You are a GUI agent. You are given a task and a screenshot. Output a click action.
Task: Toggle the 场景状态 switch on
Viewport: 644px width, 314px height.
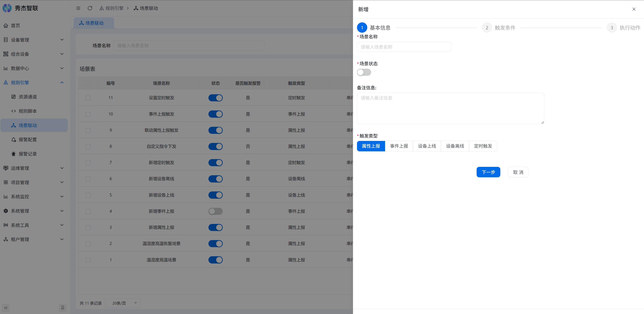pos(364,72)
